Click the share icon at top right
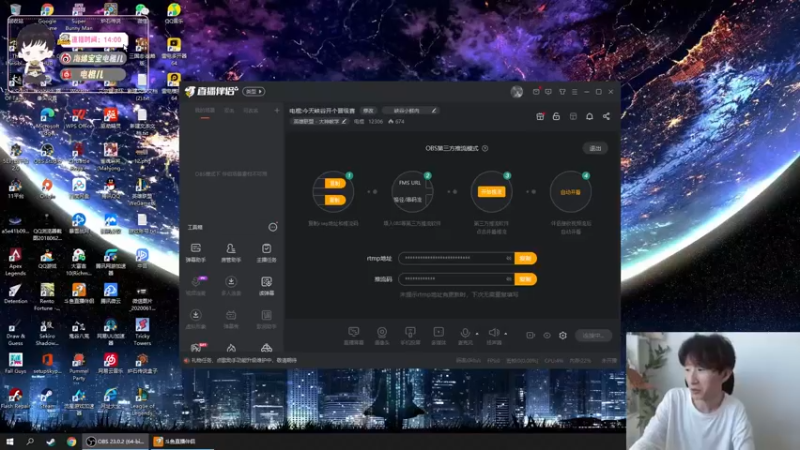This screenshot has width=800, height=450. coord(606,116)
